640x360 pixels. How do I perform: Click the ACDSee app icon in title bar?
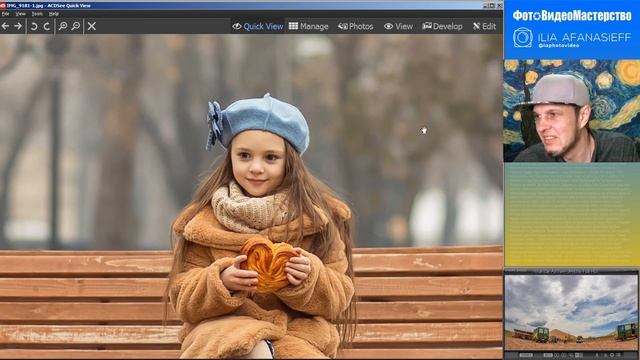(3, 5)
